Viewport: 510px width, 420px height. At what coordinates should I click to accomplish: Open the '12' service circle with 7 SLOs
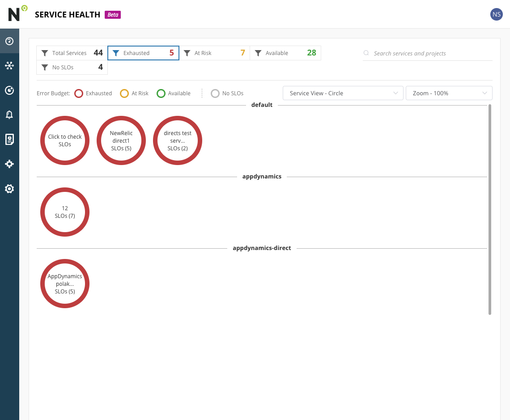65,212
